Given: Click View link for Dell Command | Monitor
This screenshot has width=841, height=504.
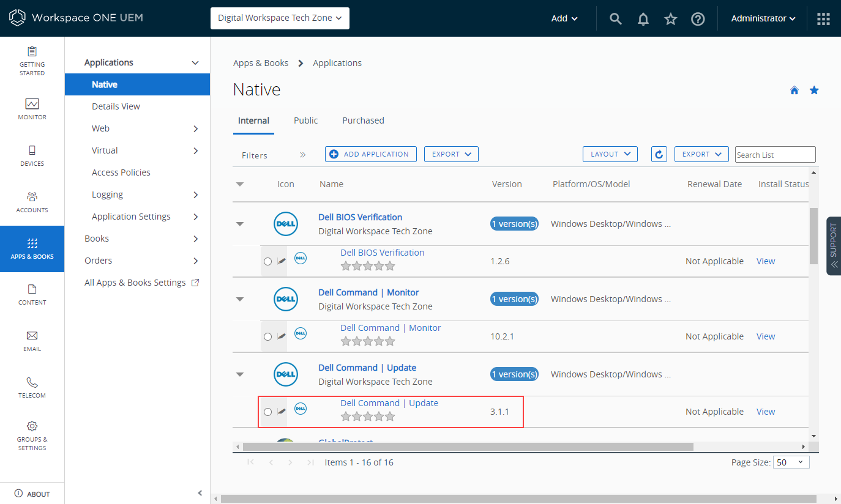Looking at the screenshot, I should [x=766, y=336].
